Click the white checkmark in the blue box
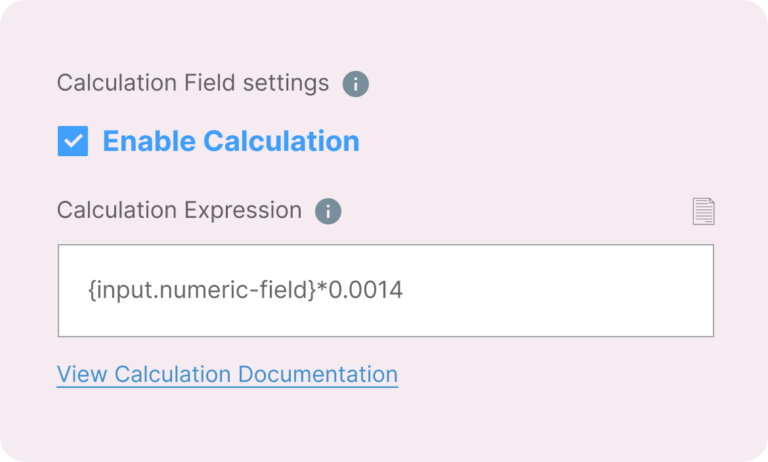Screen dimensions: 768x462 coord(73,142)
